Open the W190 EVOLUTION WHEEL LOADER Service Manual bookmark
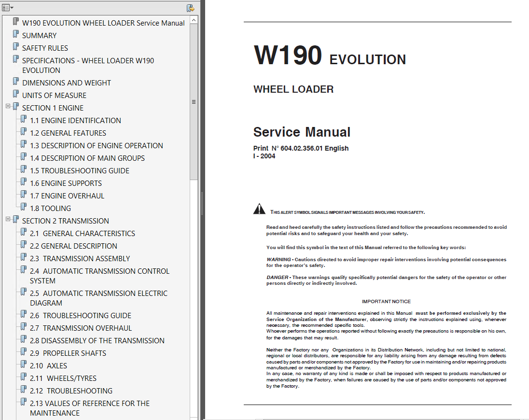The image size is (529, 420). point(103,23)
